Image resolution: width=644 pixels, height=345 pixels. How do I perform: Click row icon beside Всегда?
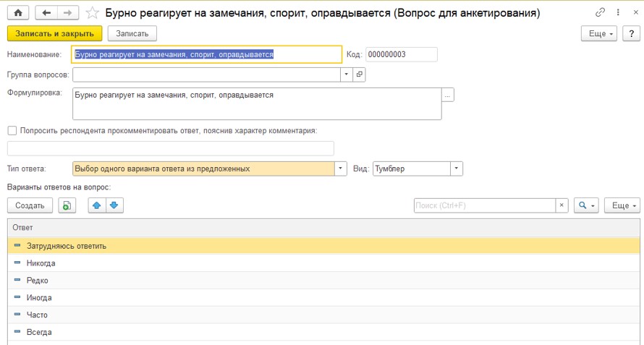tap(17, 332)
